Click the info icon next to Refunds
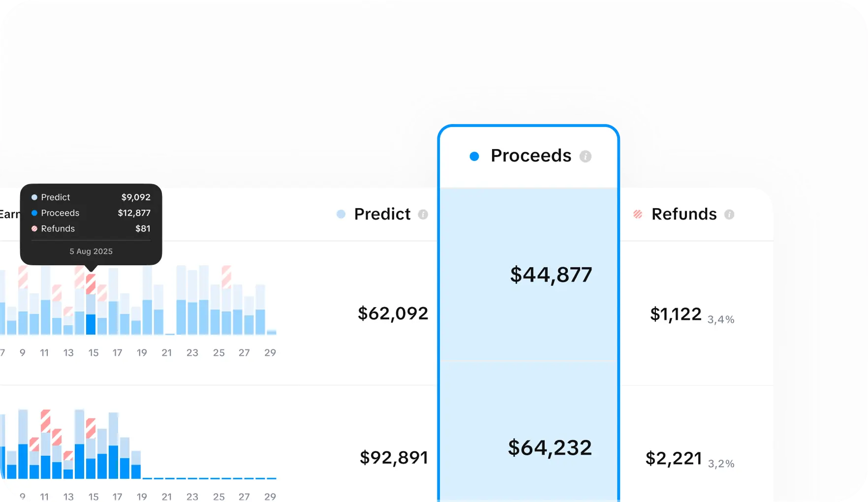 coord(730,215)
